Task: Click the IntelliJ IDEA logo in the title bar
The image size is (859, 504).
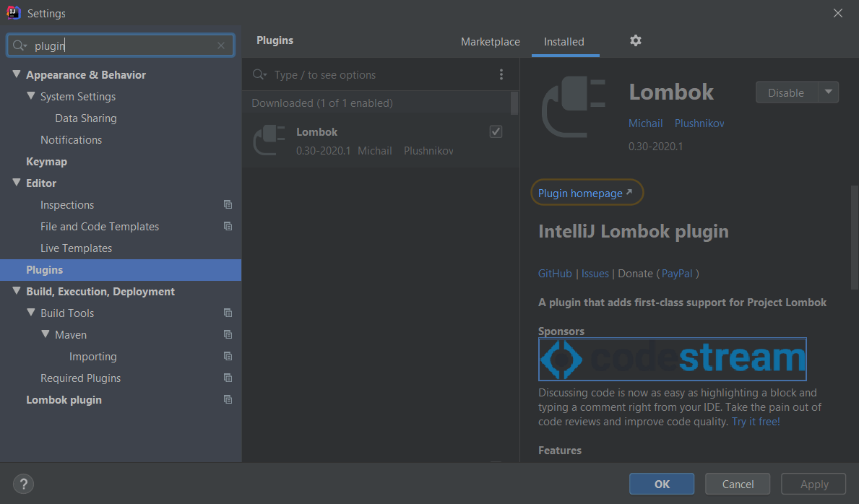Action: click(x=10, y=12)
